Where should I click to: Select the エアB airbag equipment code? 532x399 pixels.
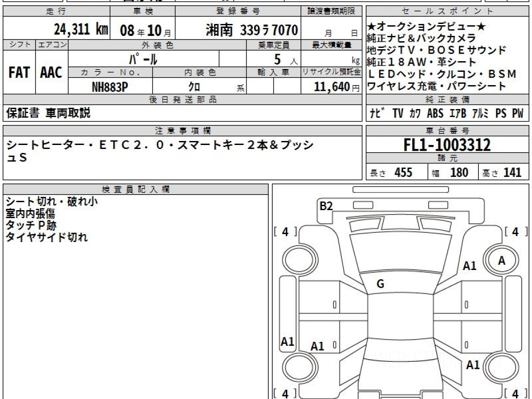[x=458, y=113]
